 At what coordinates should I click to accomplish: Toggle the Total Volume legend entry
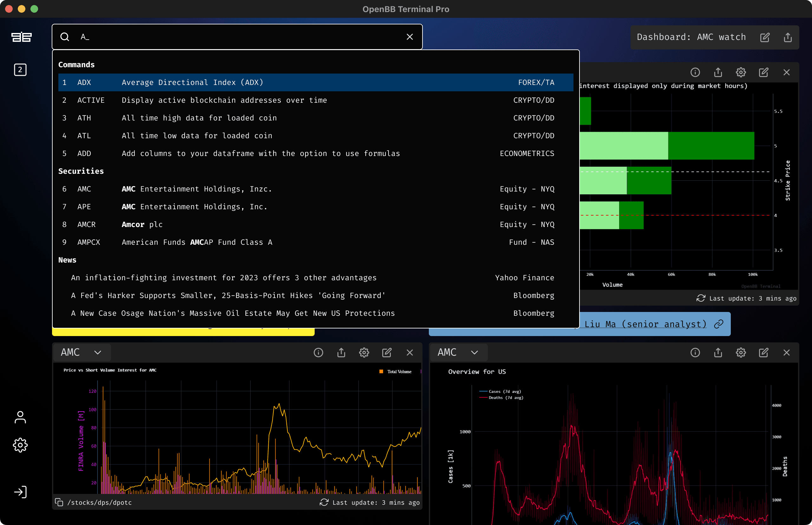[x=395, y=372]
